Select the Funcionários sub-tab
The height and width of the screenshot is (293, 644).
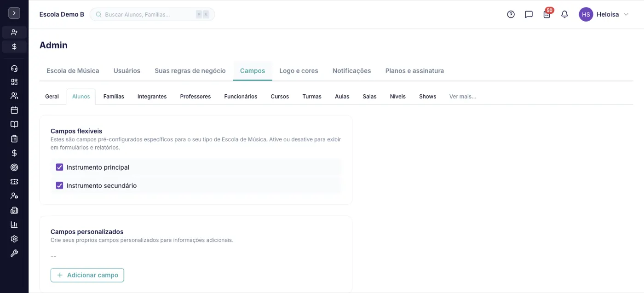[x=241, y=97]
